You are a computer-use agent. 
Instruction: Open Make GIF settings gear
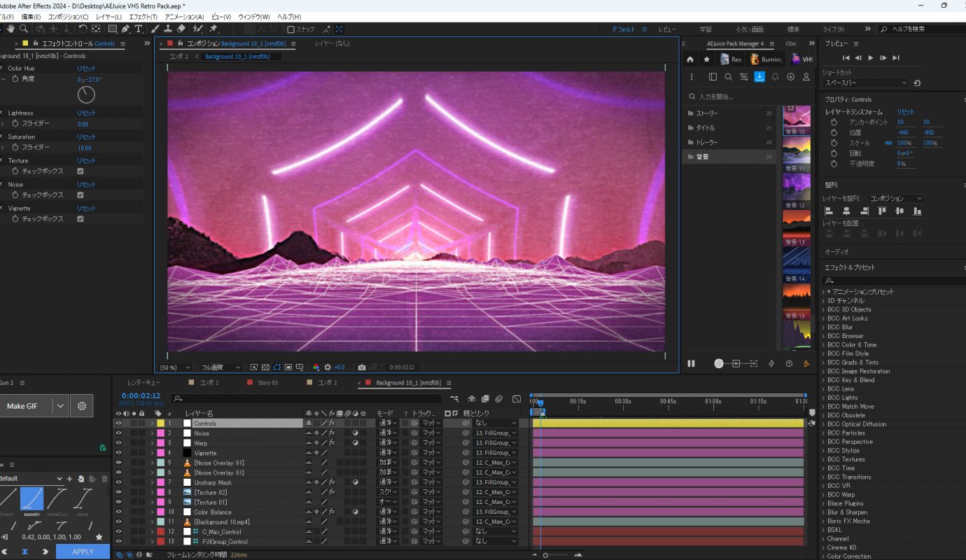(x=82, y=406)
